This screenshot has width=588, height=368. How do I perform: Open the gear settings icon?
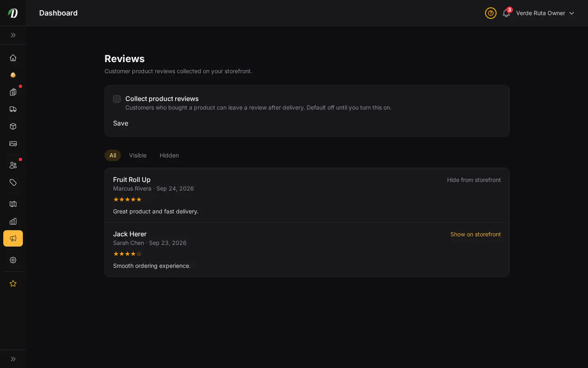coord(13,260)
